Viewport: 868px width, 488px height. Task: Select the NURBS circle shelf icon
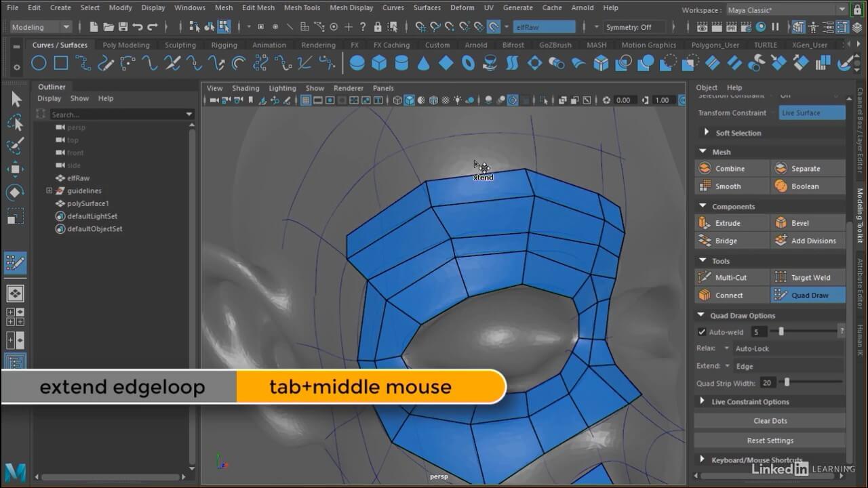(39, 63)
